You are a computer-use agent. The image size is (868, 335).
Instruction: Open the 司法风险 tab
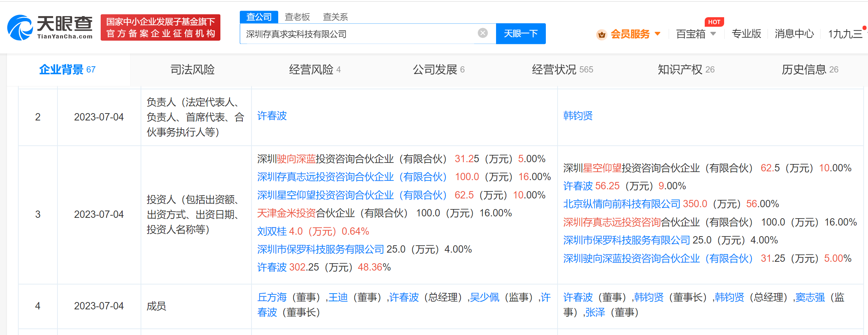[193, 70]
